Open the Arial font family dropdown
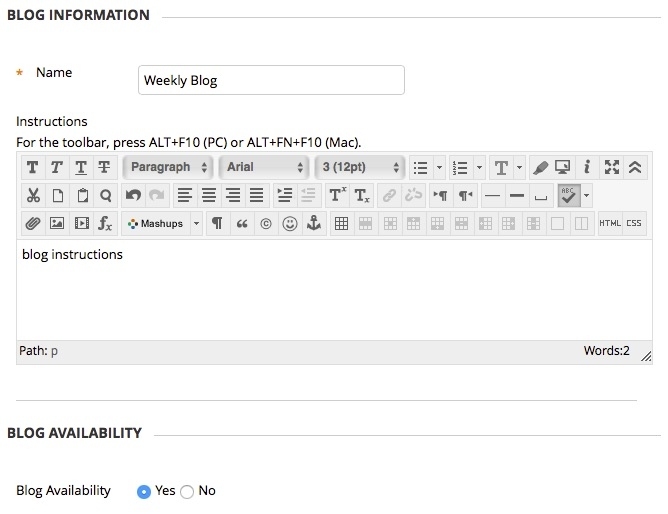This screenshot has height=514, width=668. 264,167
